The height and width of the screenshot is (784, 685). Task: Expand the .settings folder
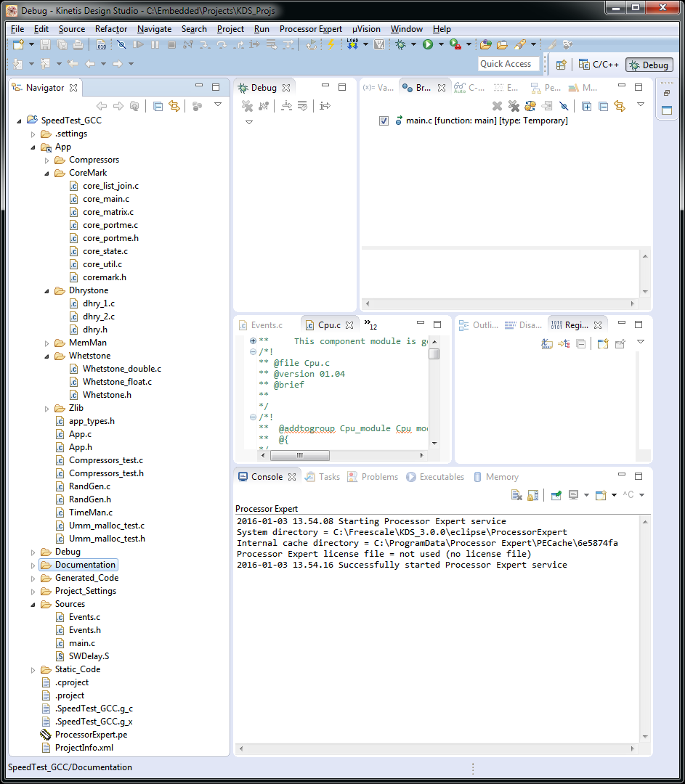(x=33, y=134)
